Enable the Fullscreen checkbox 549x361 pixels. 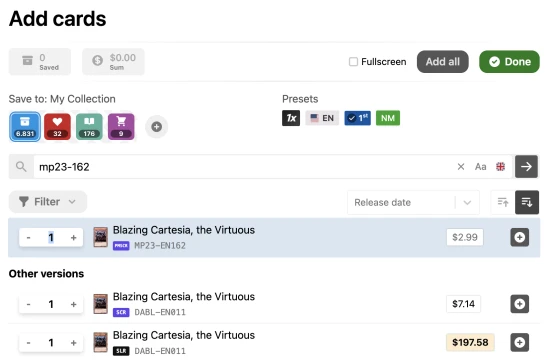353,62
